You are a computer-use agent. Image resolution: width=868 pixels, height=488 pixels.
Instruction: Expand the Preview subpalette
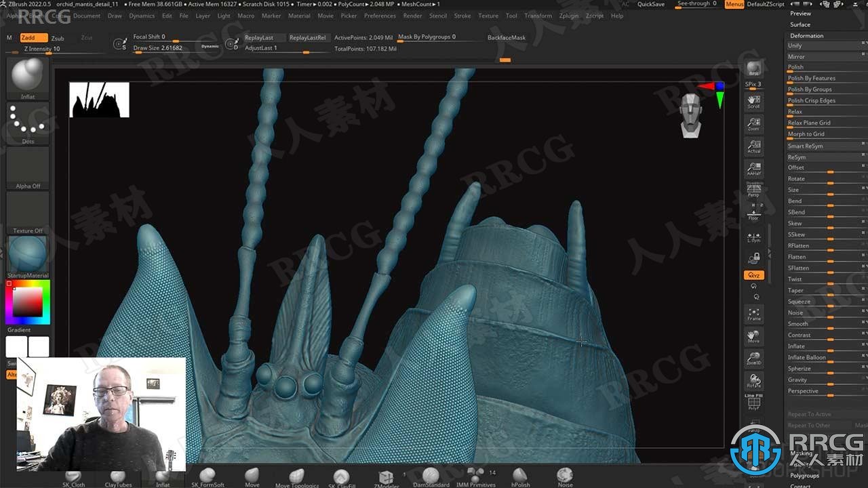click(800, 14)
